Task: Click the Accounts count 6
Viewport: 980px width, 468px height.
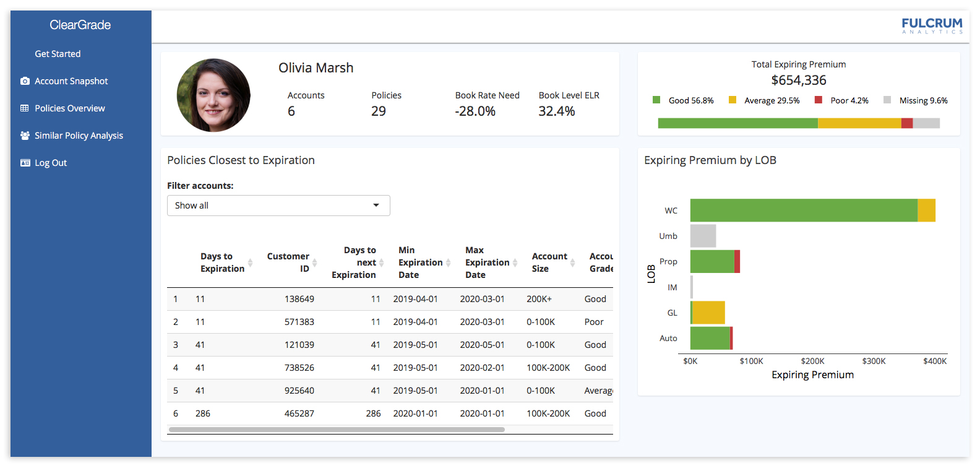Action: tap(291, 111)
